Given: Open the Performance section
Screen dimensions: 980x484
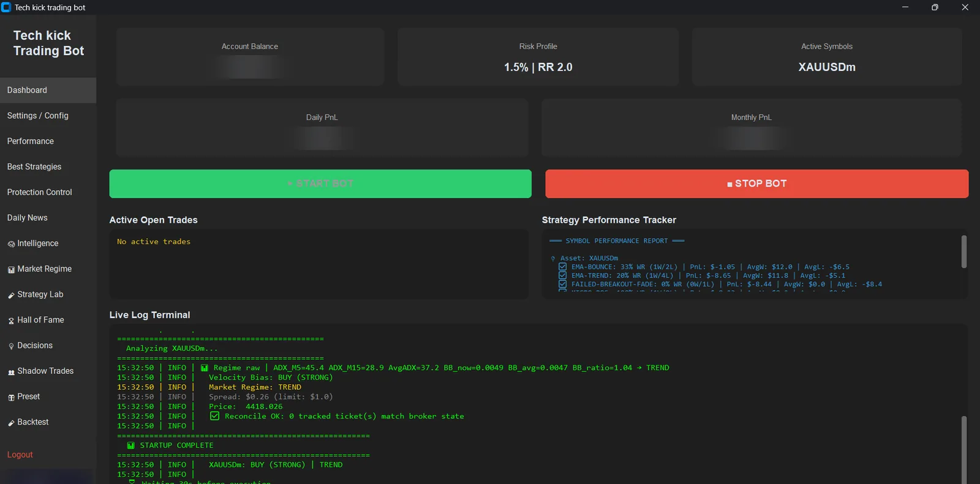Looking at the screenshot, I should click(48, 141).
